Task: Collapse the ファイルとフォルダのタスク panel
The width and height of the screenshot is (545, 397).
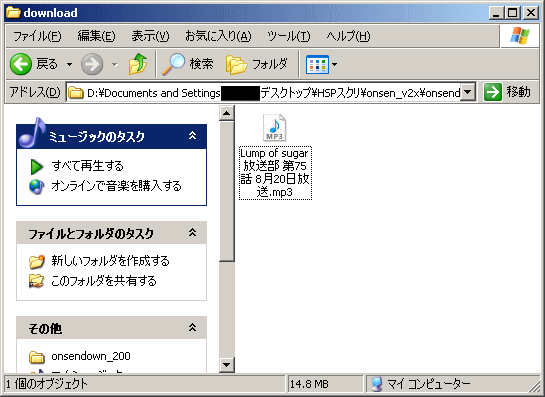Action: [x=192, y=232]
